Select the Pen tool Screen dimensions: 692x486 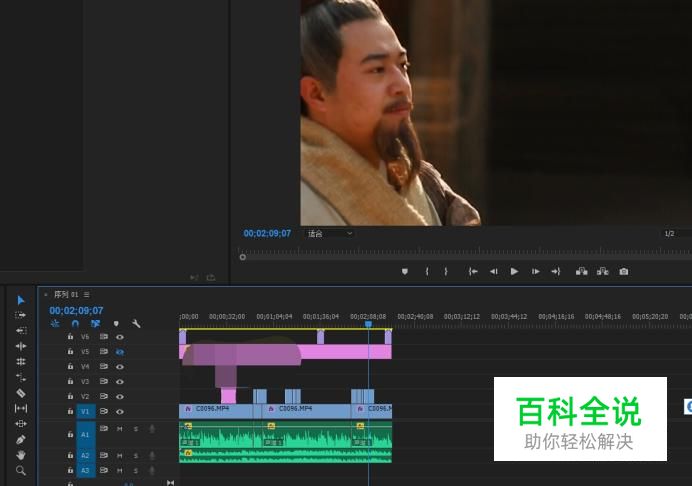click(21, 440)
